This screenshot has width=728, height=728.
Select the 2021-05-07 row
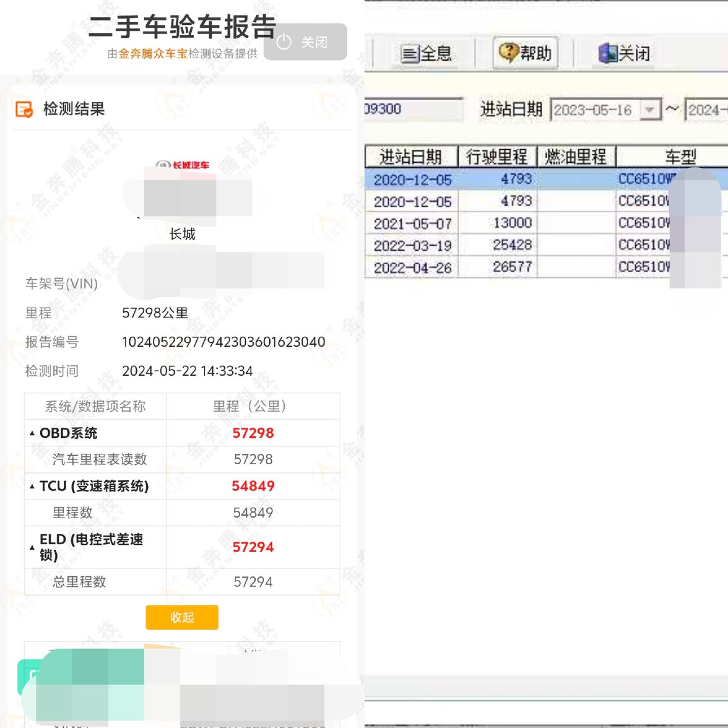(546, 223)
